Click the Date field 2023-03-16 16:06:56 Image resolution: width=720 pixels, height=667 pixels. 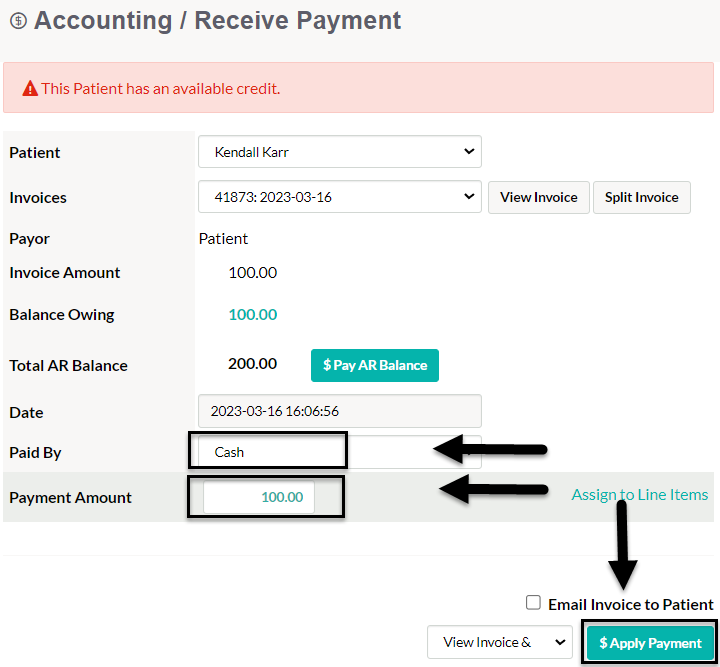tap(340, 411)
